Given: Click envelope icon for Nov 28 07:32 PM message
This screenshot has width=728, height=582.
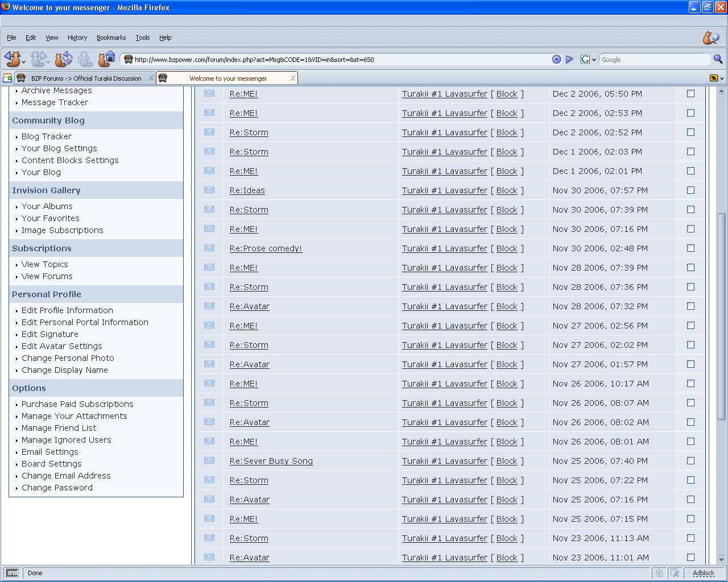Looking at the screenshot, I should (209, 306).
